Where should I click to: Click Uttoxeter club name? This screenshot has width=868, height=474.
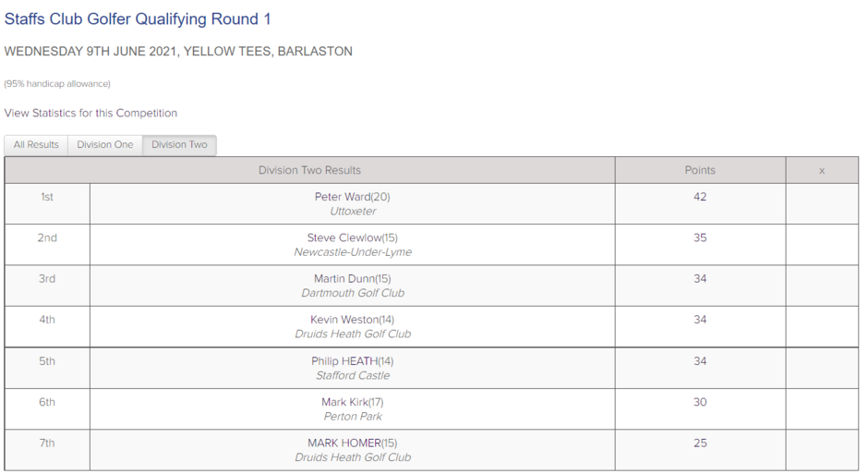[x=353, y=211]
